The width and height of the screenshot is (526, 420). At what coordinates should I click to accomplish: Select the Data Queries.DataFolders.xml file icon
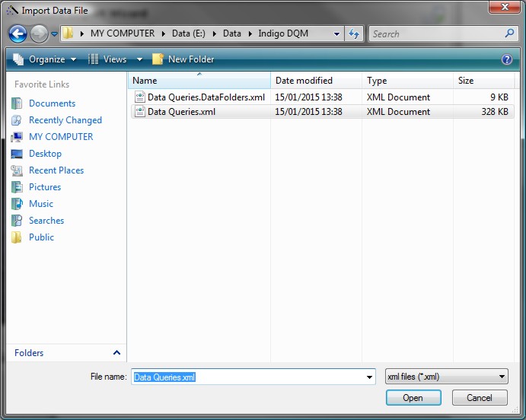(x=139, y=97)
